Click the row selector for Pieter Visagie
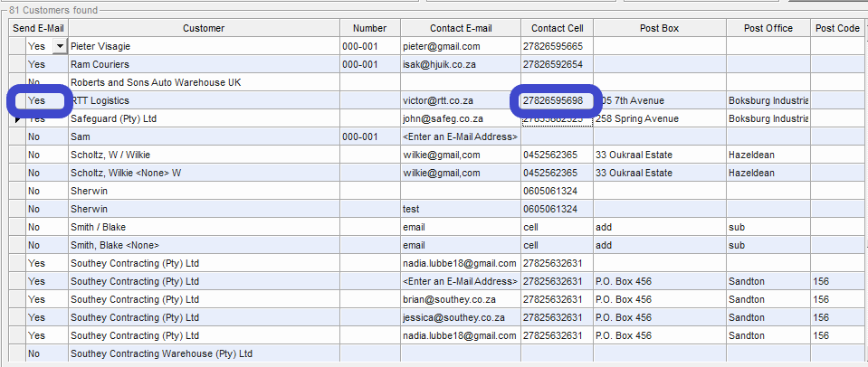 coord(17,46)
